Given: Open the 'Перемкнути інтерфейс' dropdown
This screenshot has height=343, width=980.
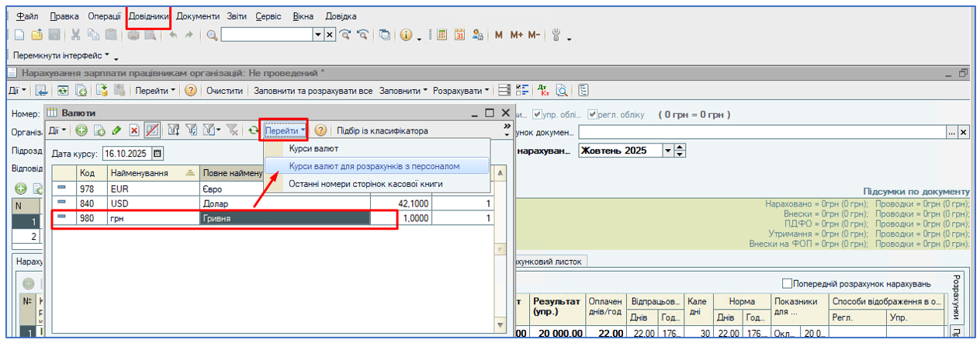Looking at the screenshot, I should point(63,57).
